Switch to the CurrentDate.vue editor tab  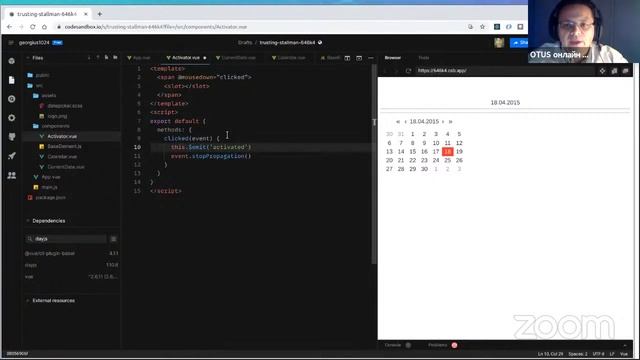point(236,58)
